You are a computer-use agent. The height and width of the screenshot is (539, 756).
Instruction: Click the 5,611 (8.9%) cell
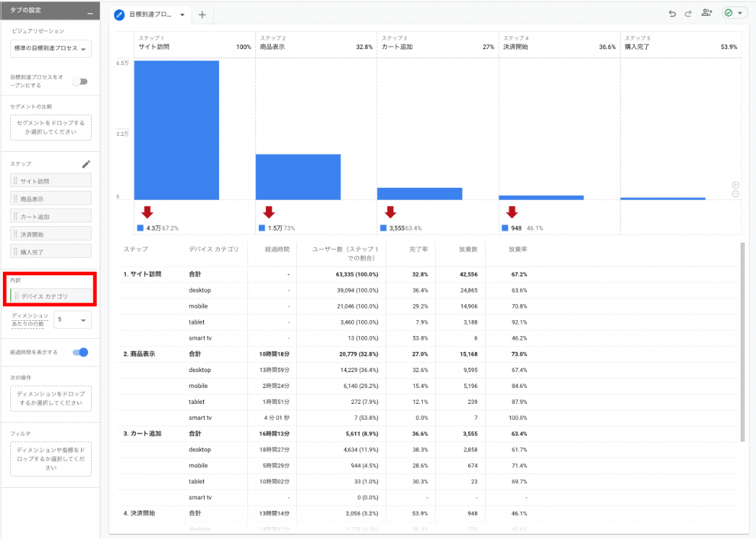click(361, 434)
